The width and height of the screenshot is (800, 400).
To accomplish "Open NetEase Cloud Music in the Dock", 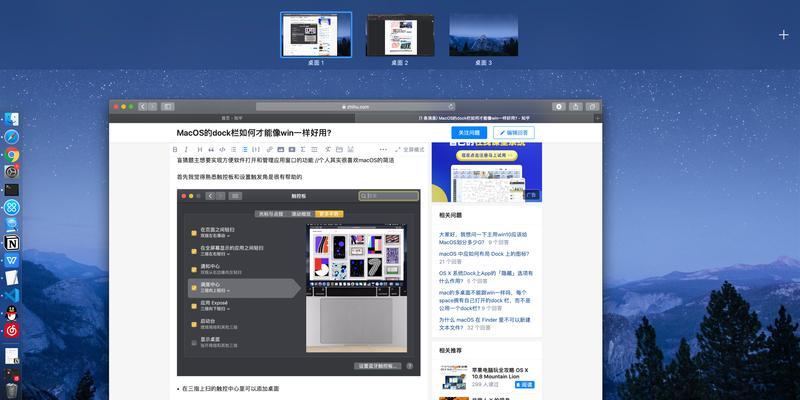I will pos(12,330).
